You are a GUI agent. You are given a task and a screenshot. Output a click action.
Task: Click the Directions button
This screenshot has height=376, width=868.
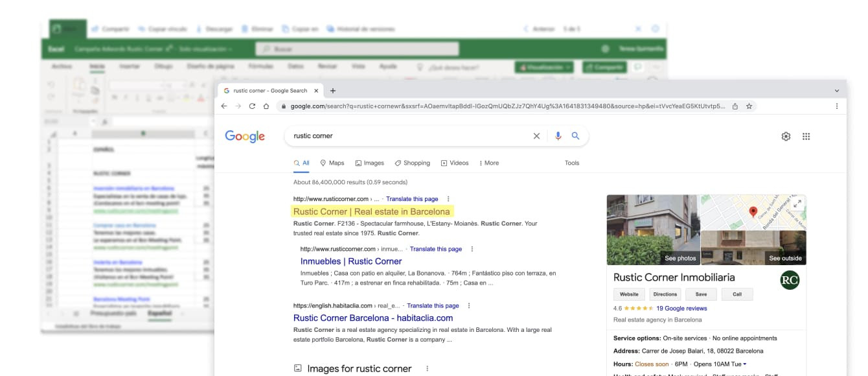click(x=665, y=294)
